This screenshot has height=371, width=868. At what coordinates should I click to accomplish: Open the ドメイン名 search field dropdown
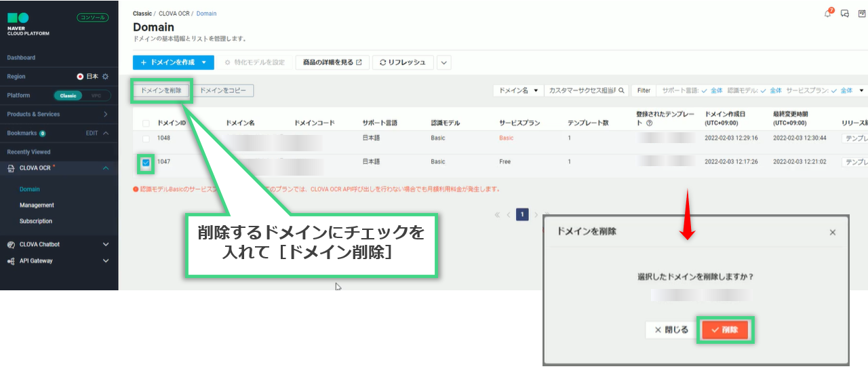(519, 90)
